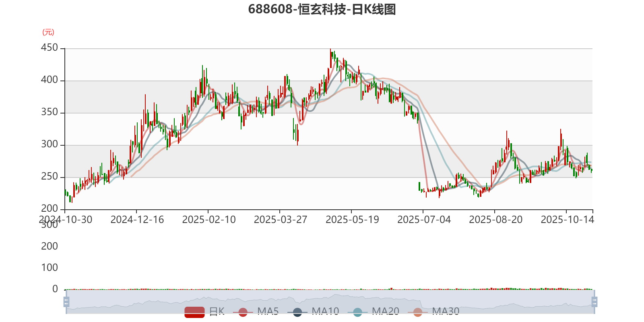Image resolution: width=644 pixels, height=322 pixels.
Task: Click the 2025-08-20 date axis label
Action: 495,220
